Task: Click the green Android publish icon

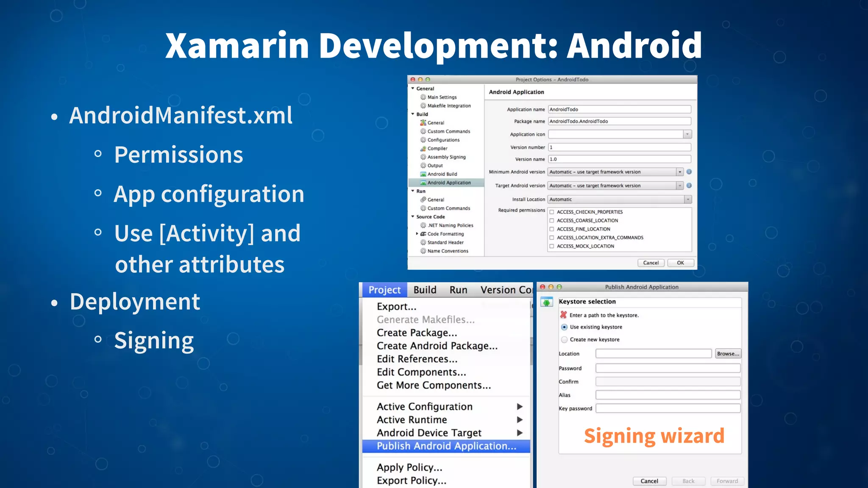Action: click(x=547, y=302)
